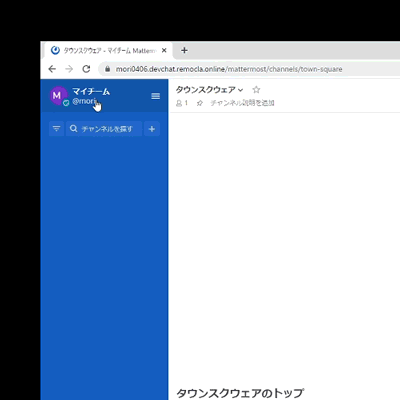Reload the page with browser refresh icon
This screenshot has height=400, width=400.
[x=86, y=69]
